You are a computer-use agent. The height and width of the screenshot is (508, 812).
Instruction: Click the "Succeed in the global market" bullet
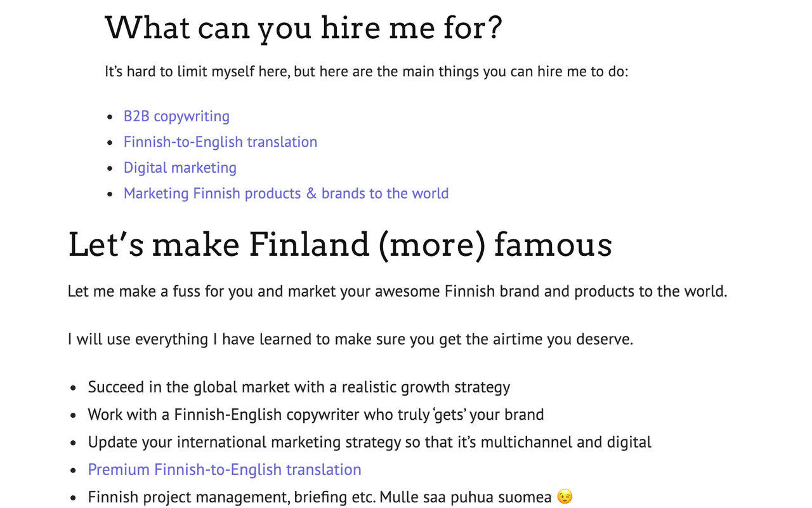(x=299, y=387)
